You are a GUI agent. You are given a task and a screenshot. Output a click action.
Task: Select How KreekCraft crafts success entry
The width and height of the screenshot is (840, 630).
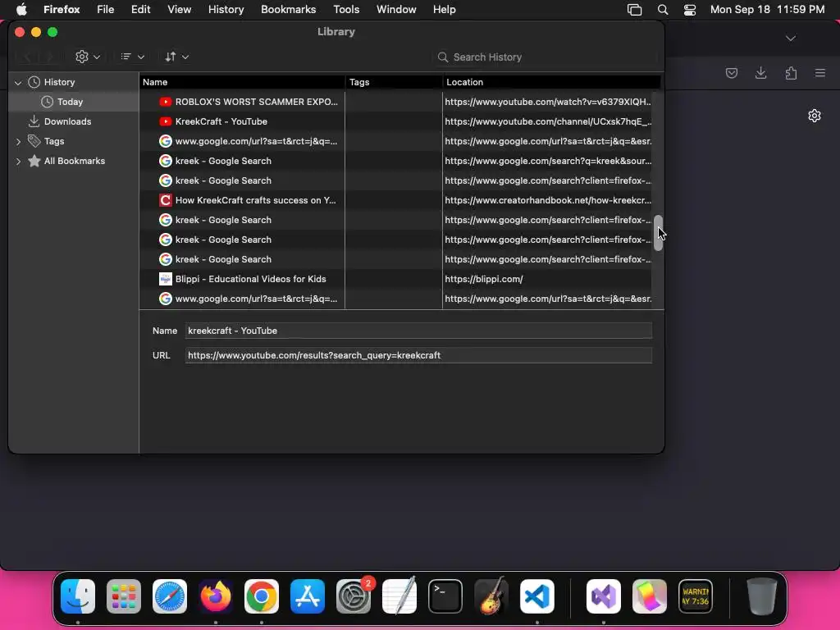[256, 200]
